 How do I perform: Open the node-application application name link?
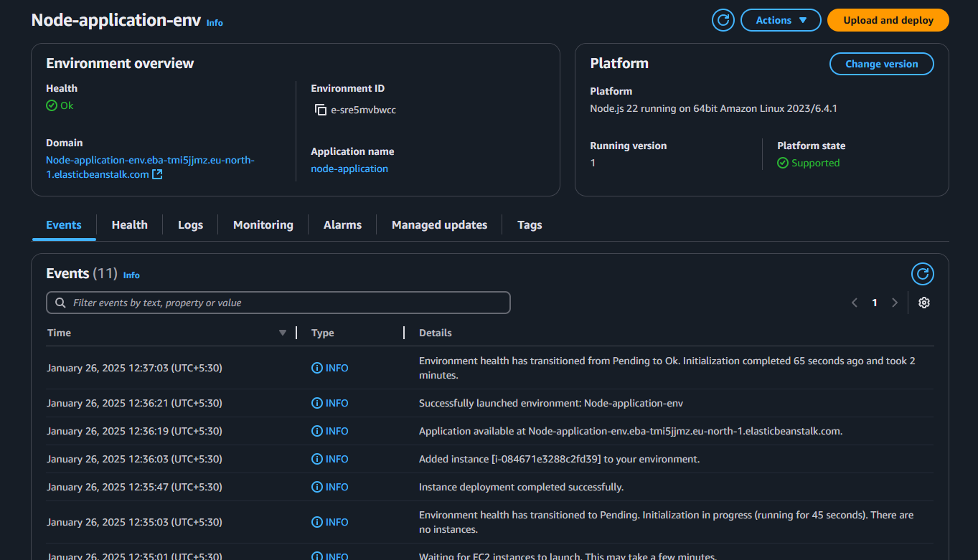[349, 169]
